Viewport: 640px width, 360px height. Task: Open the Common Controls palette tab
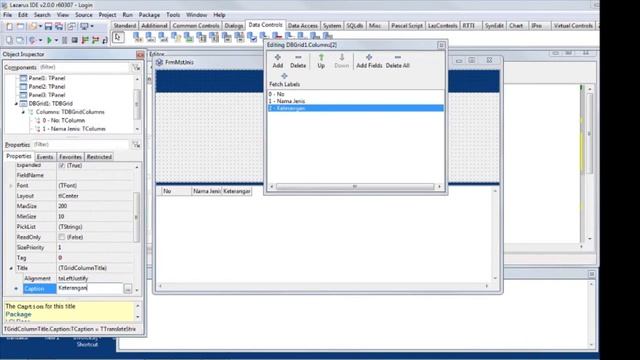point(196,26)
